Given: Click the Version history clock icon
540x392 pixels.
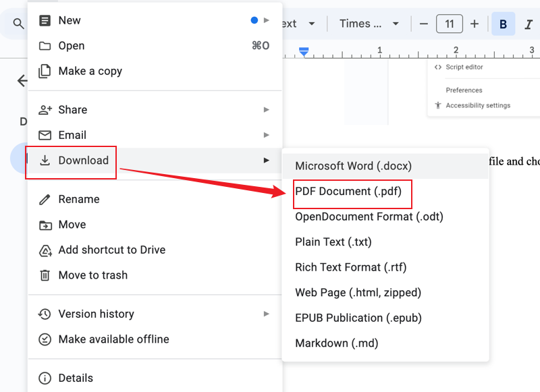Looking at the screenshot, I should (44, 314).
